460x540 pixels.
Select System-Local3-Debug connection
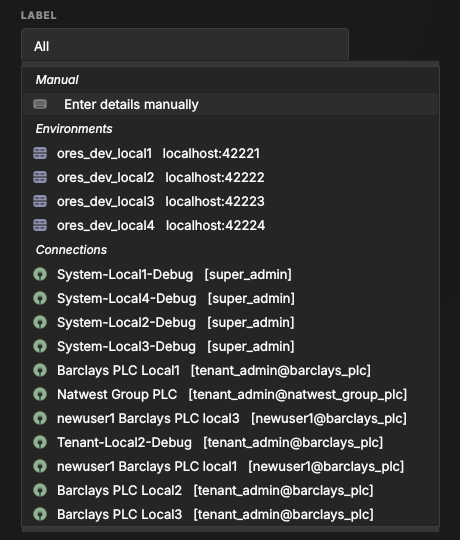click(231, 346)
